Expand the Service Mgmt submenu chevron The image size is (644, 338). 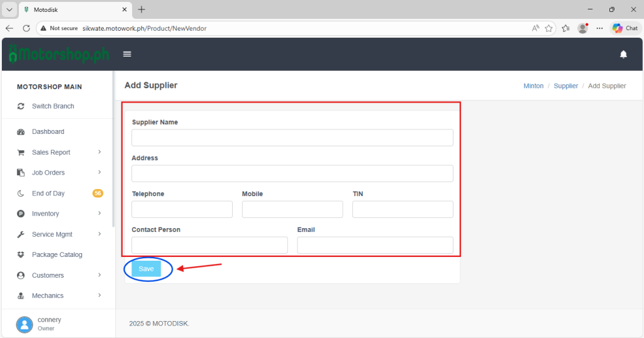100,234
